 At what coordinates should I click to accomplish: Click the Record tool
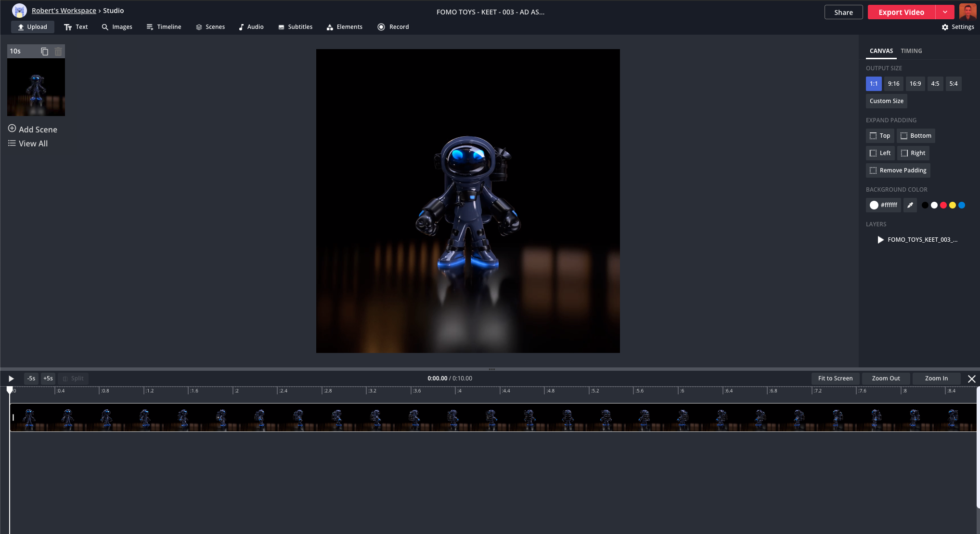pos(393,27)
